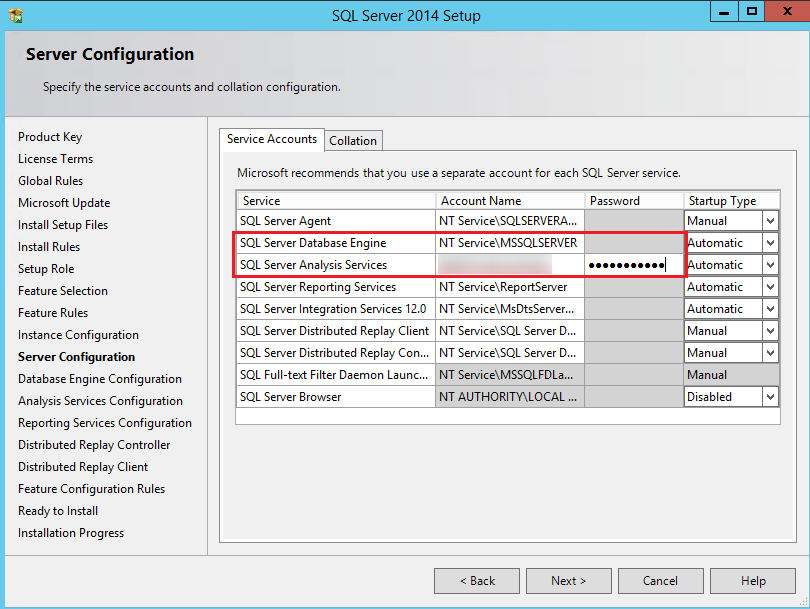
Task: Click Full-text Filter Daemon account NT Service\MSSQLFDLa...
Action: tap(510, 375)
